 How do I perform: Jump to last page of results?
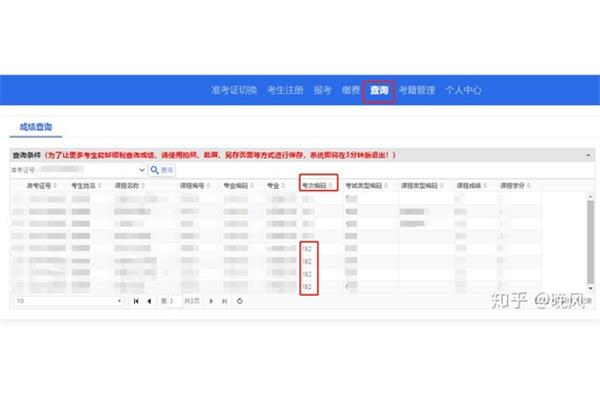pos(225,301)
